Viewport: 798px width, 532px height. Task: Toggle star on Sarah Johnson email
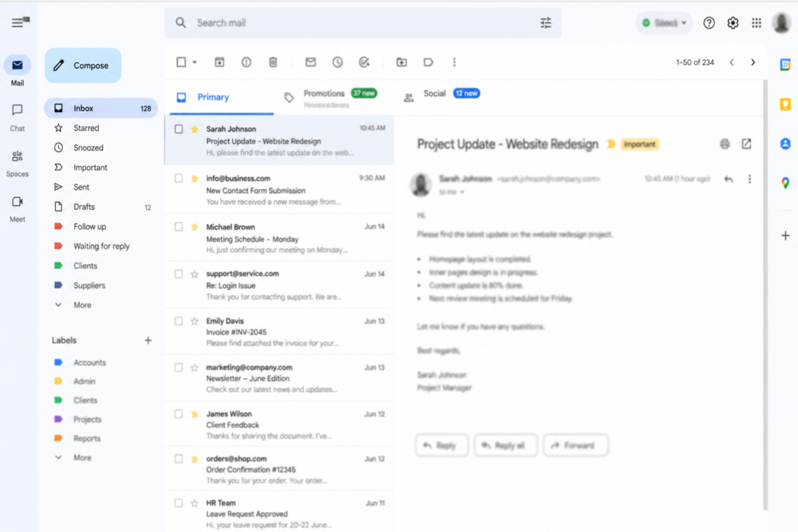coord(194,129)
